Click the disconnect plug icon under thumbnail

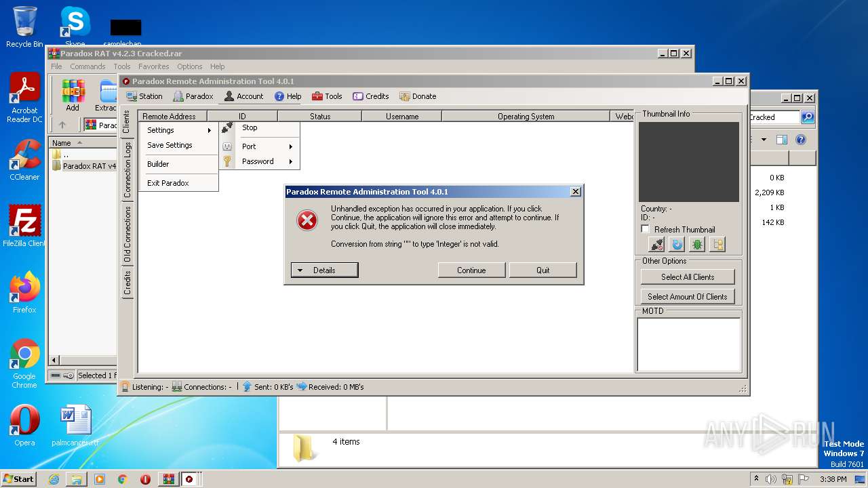point(656,245)
